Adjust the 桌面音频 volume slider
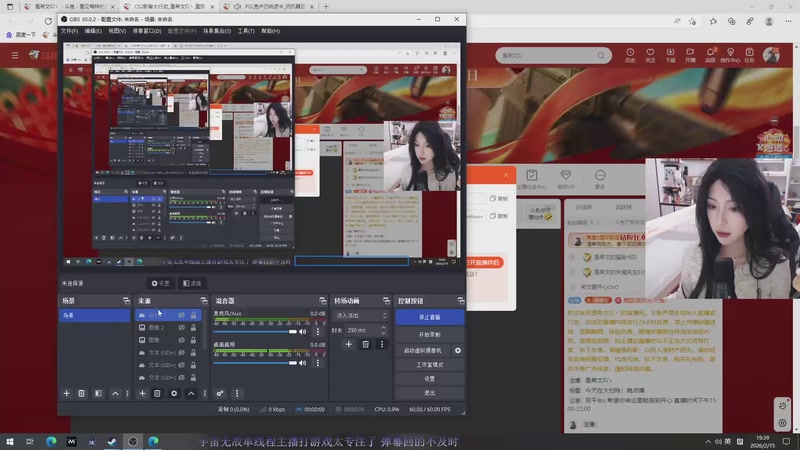Viewport: 800px width, 450px height. 255,363
